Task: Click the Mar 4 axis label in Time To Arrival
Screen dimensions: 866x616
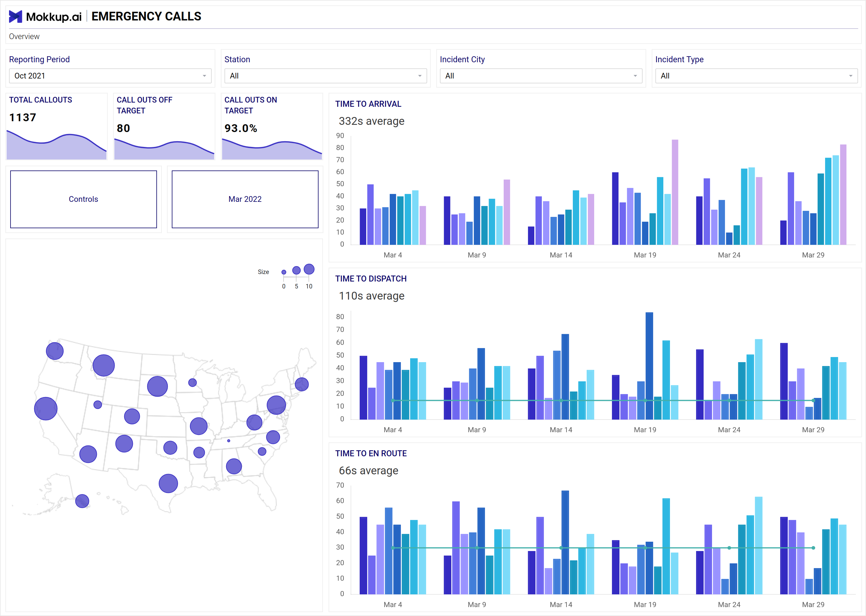Action: [x=393, y=255]
